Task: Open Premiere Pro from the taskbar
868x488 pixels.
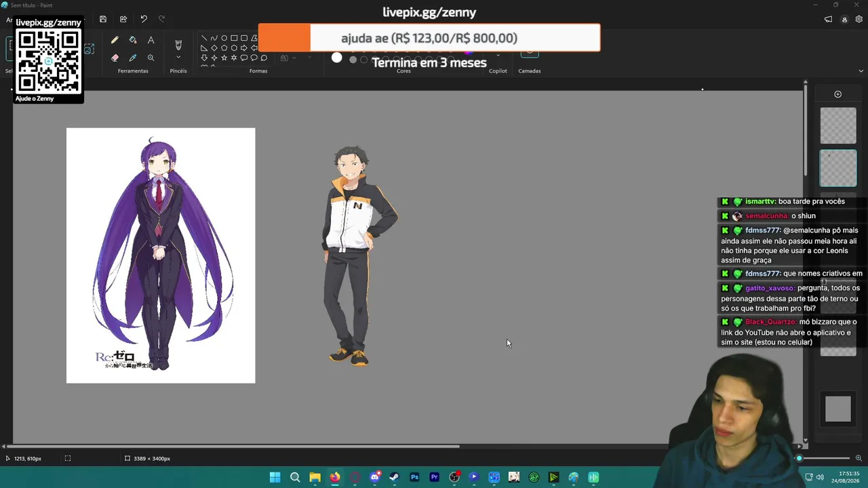Action: click(x=434, y=477)
